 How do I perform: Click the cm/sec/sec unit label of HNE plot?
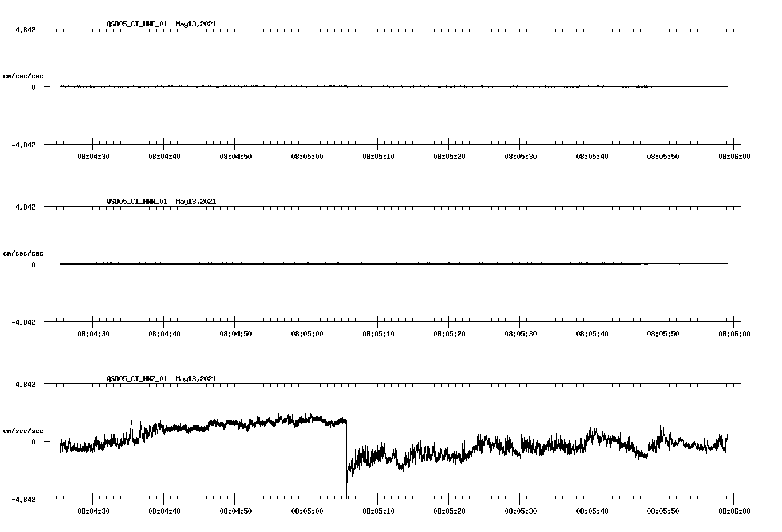(x=24, y=76)
